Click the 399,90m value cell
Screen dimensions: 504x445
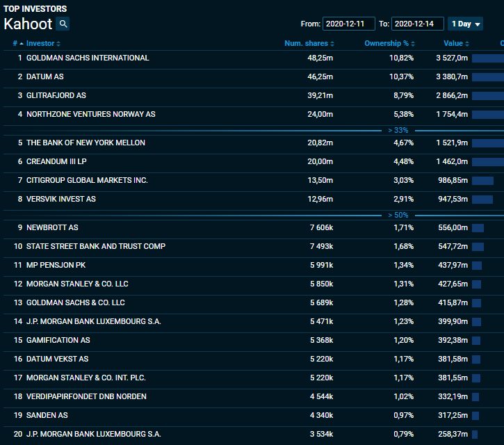click(453, 321)
